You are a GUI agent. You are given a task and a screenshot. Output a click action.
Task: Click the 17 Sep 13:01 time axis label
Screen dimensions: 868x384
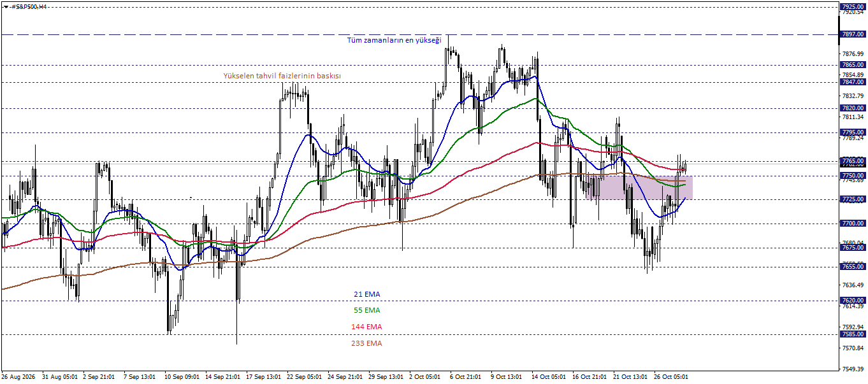[263, 377]
